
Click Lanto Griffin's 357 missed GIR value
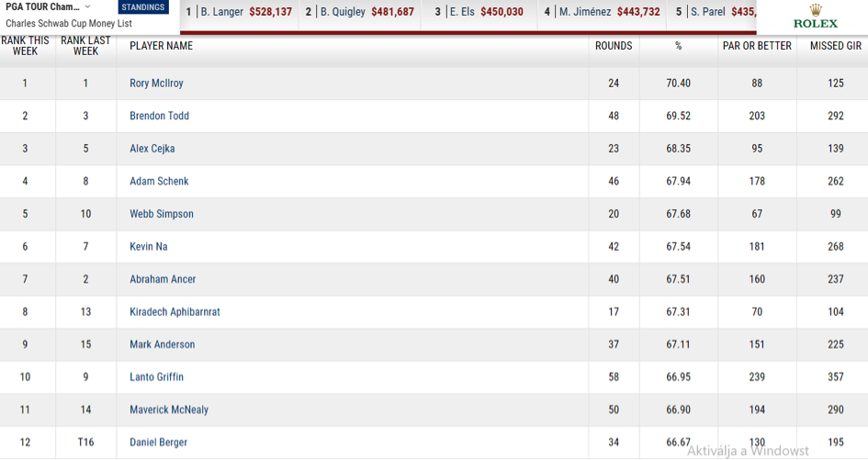click(836, 377)
